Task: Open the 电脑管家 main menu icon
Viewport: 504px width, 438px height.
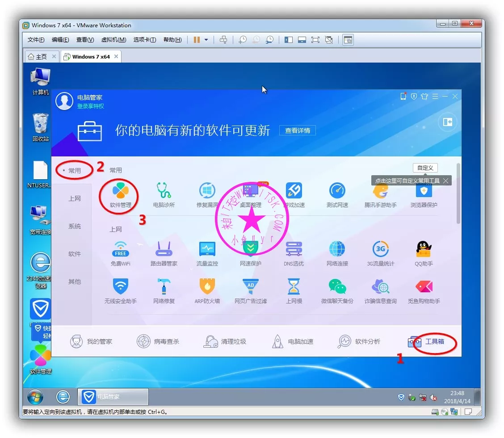Action: pos(435,97)
